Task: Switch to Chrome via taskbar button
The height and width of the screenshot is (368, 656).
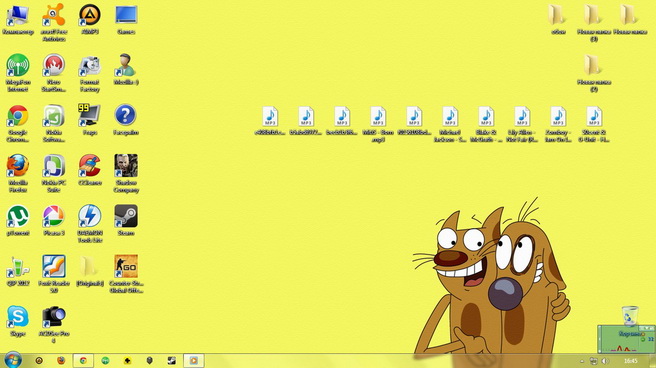Action: [x=83, y=360]
